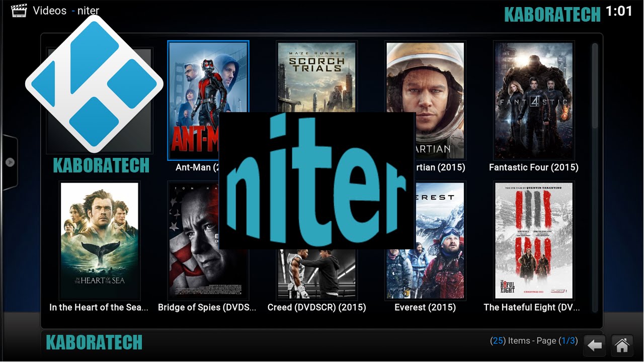The height and width of the screenshot is (362, 644).
Task: Click the Items Page 1/3 indicator
Action: pos(533,341)
